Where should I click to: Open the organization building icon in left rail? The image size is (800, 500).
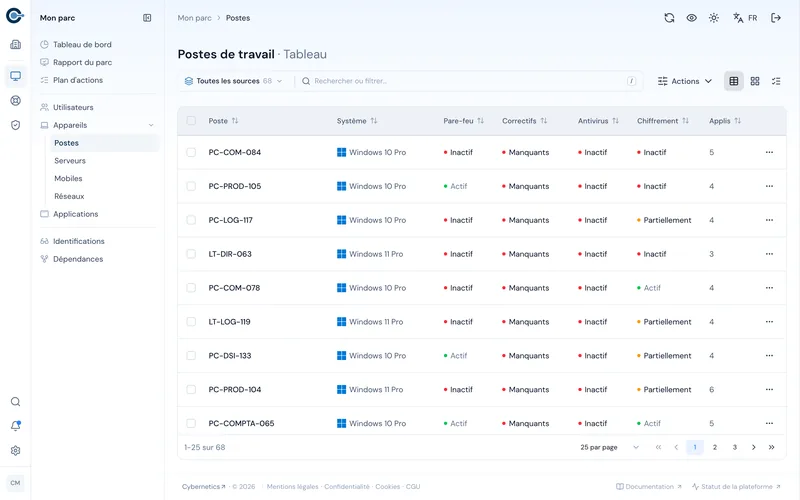pos(15,44)
